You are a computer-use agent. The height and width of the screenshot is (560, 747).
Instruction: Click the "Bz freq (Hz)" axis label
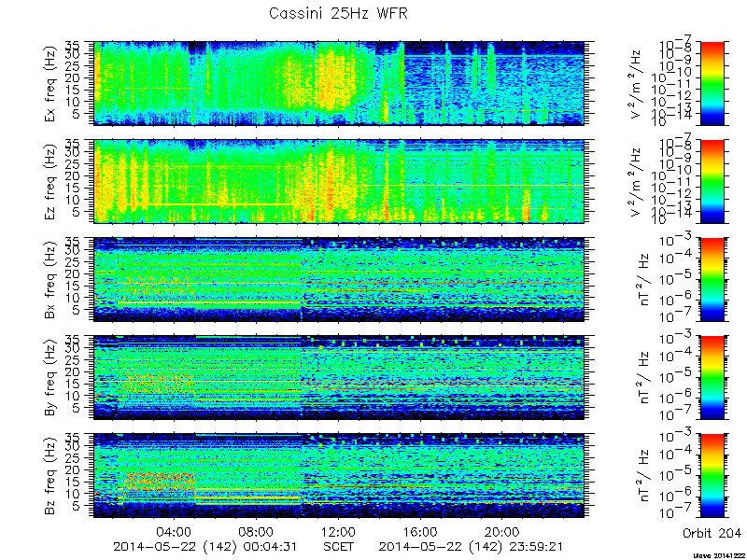click(x=50, y=476)
